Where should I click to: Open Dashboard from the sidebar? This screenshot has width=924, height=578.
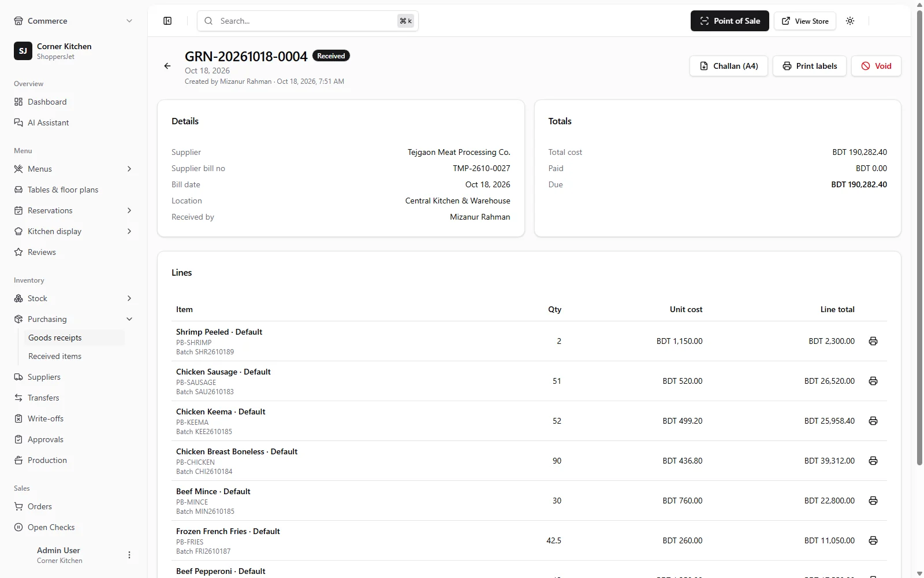73,102
